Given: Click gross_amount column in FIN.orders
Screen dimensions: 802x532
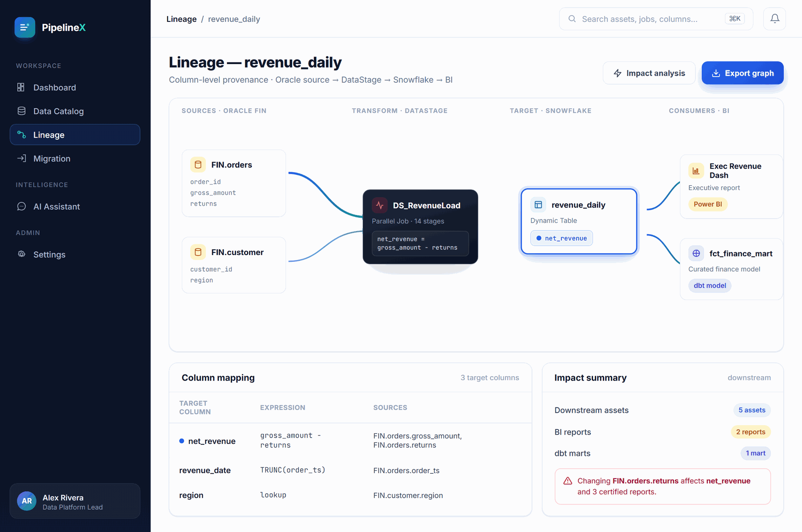Looking at the screenshot, I should 213,193.
